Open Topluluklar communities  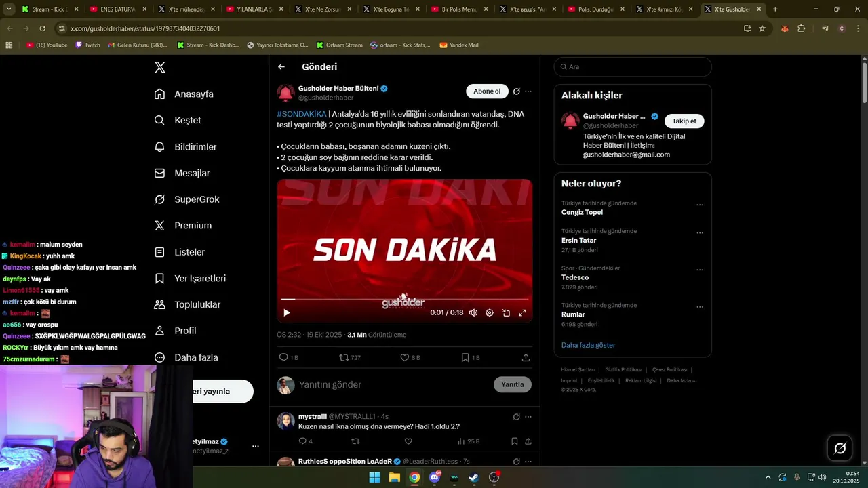click(x=187, y=304)
